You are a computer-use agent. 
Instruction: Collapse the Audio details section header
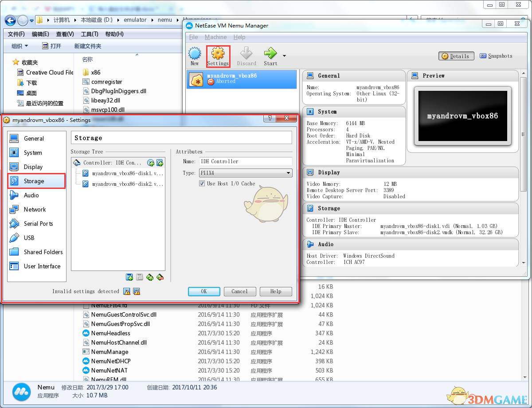(x=411, y=244)
